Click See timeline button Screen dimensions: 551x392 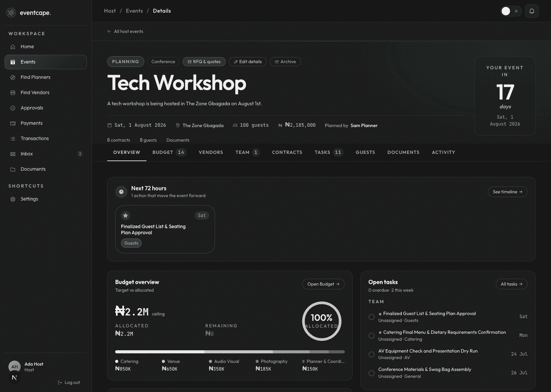click(x=507, y=192)
